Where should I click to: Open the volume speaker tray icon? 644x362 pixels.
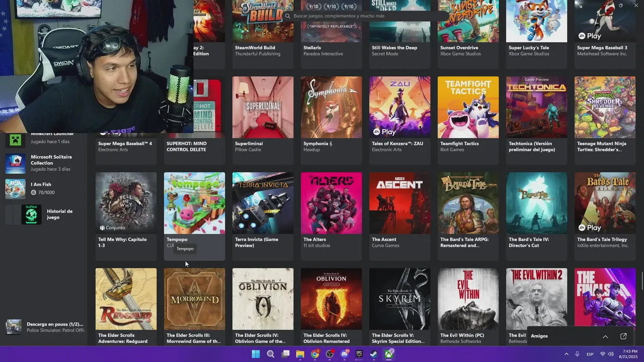pos(611,354)
